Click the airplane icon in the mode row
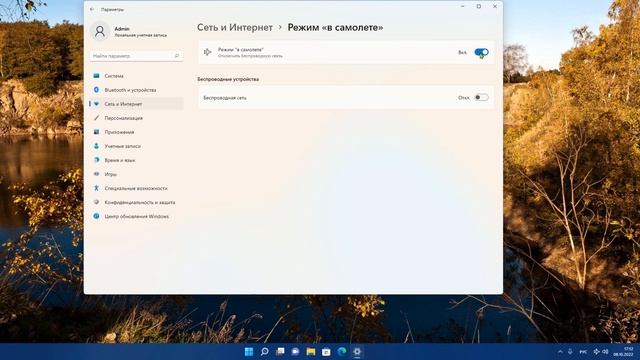This screenshot has width=640, height=360. [x=207, y=52]
